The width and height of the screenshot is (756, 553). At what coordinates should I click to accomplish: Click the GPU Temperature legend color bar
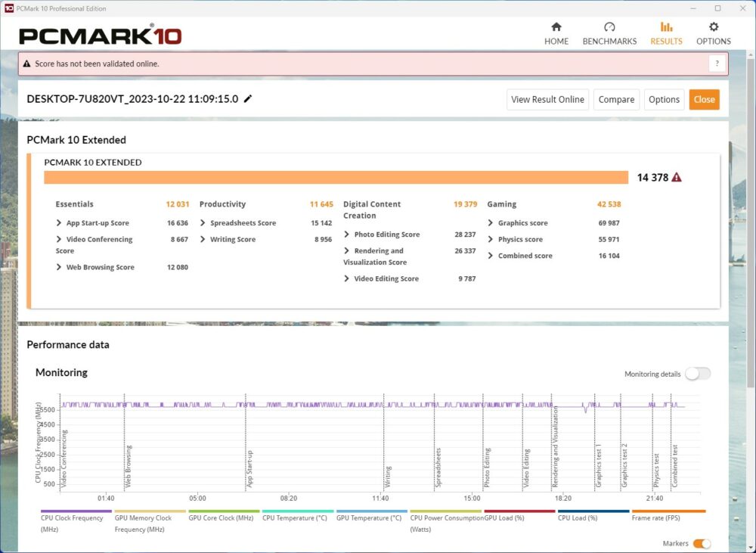coord(371,511)
